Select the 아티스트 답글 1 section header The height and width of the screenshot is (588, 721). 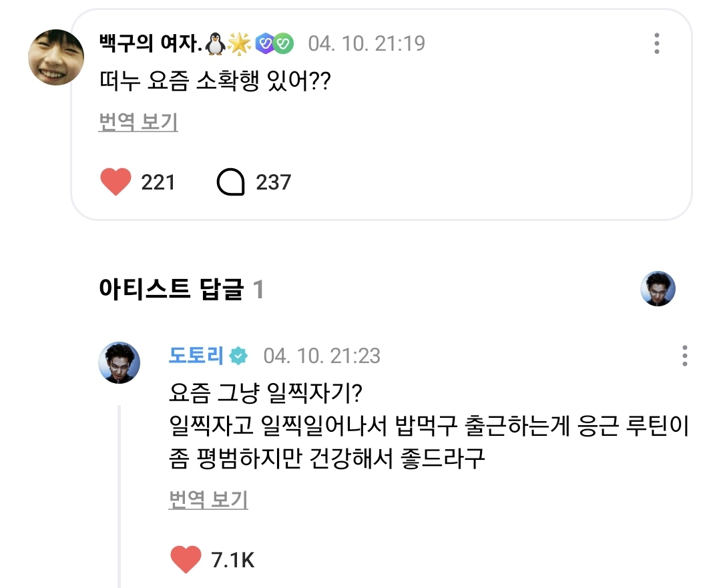182,290
